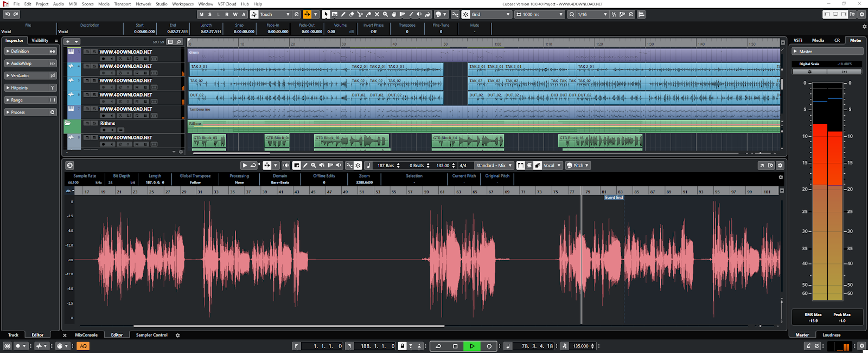Open the Pitch dropdown in Sample Editor
Screen dimensions: 868x353
578,165
